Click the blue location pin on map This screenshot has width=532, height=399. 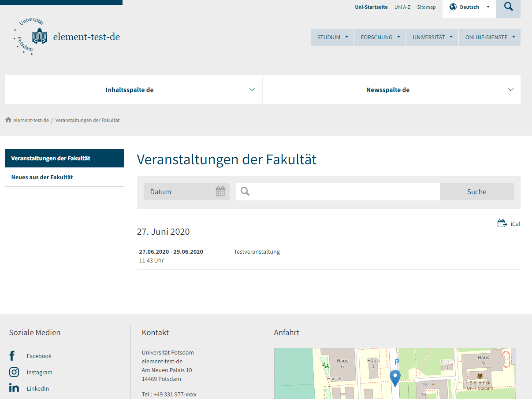(x=395, y=377)
